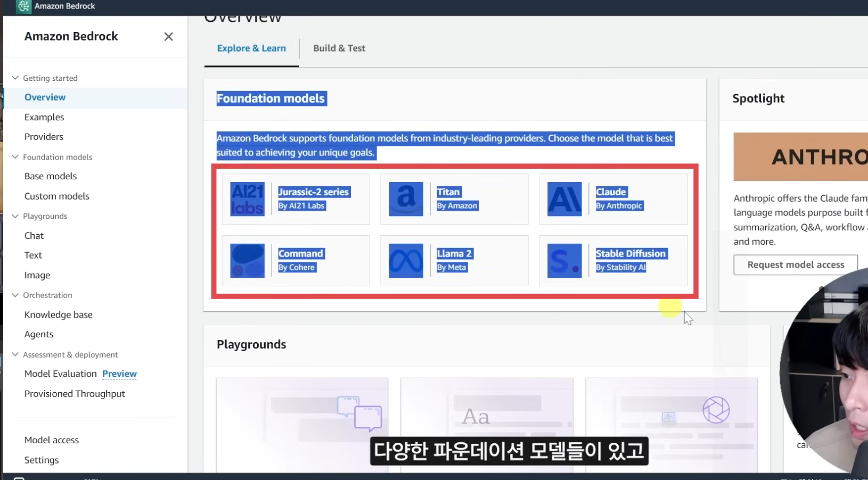Open Model Evaluation in the sidebar
Image resolution: width=868 pixels, height=480 pixels.
61,374
